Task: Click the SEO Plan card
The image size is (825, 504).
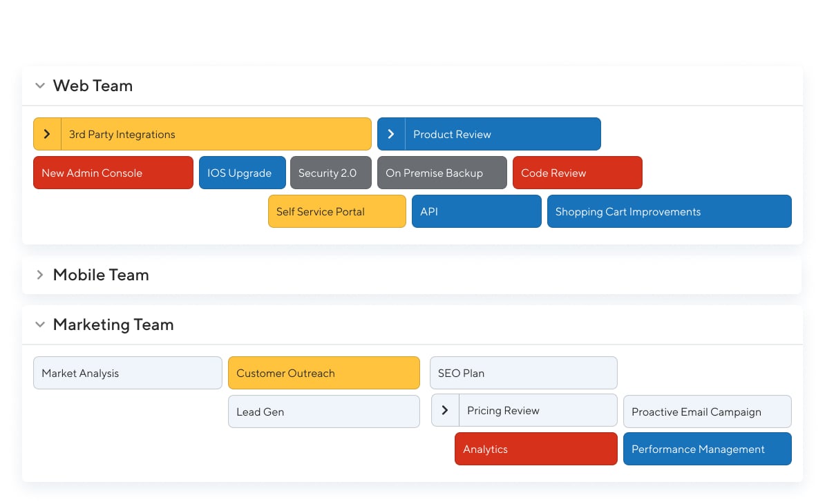Action: [523, 374]
